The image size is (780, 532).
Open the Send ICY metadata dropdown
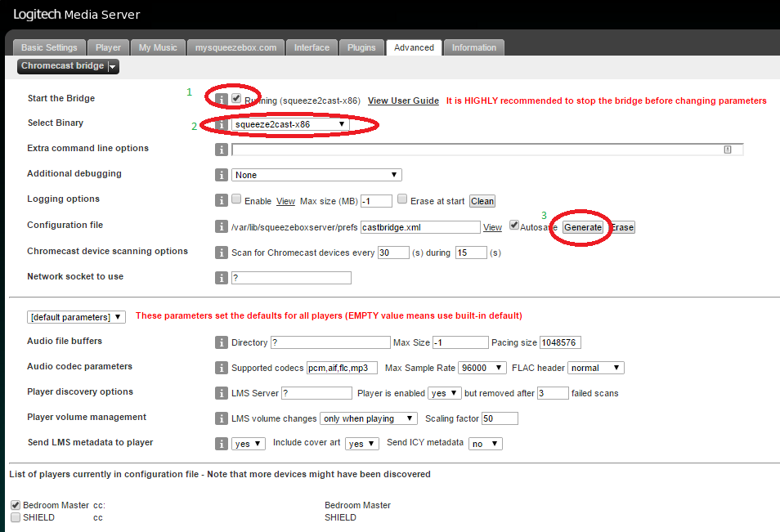486,444
